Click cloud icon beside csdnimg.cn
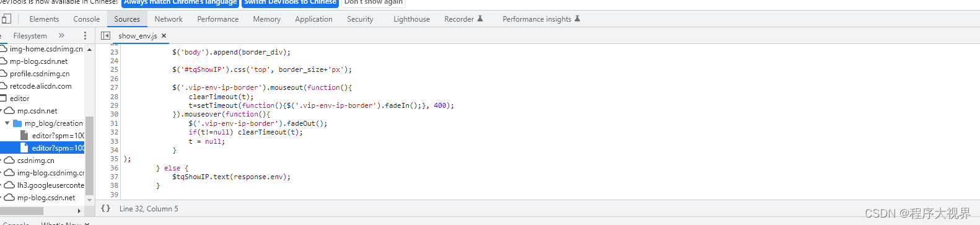This screenshot has height=225, width=980. (9, 161)
